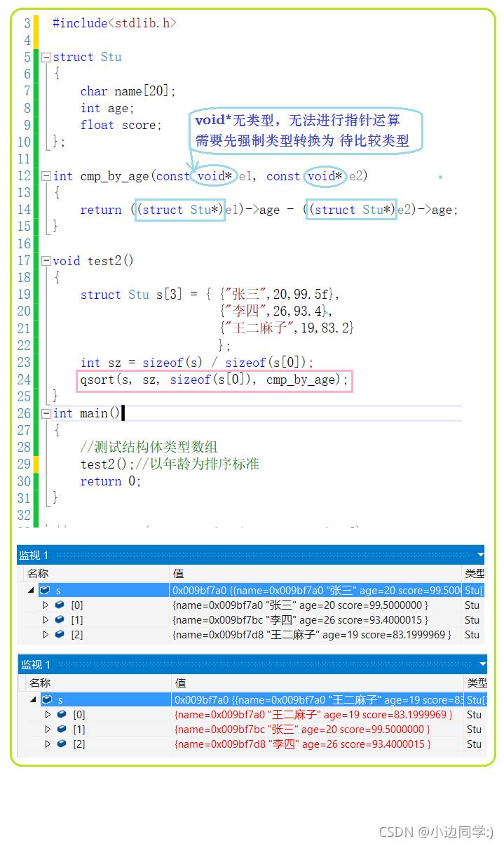Click the test2();//以年龄为排序标准 line
This screenshot has height=846, width=504.
tap(170, 464)
